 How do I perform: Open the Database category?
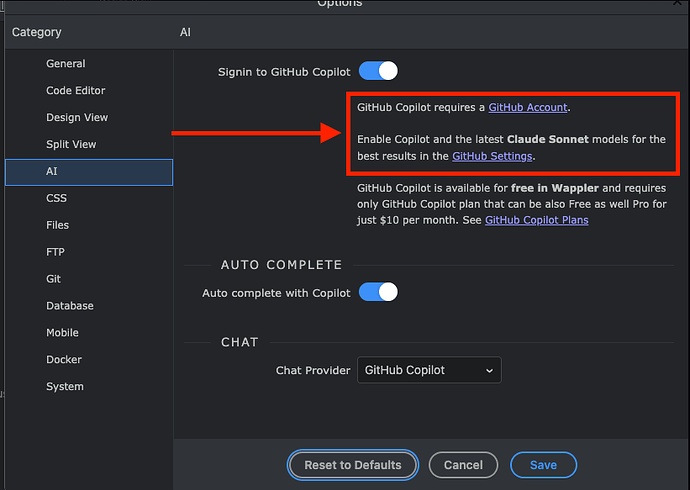pyautogui.click(x=70, y=306)
